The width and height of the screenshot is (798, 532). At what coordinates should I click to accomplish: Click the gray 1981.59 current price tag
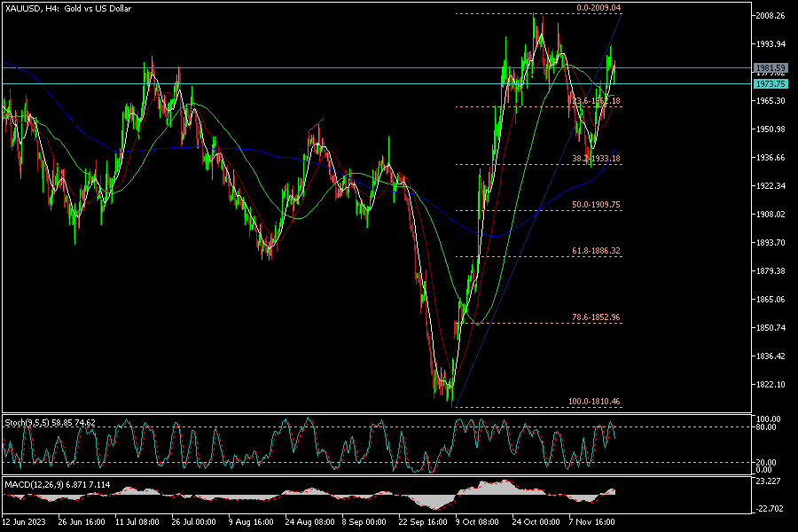(770, 67)
